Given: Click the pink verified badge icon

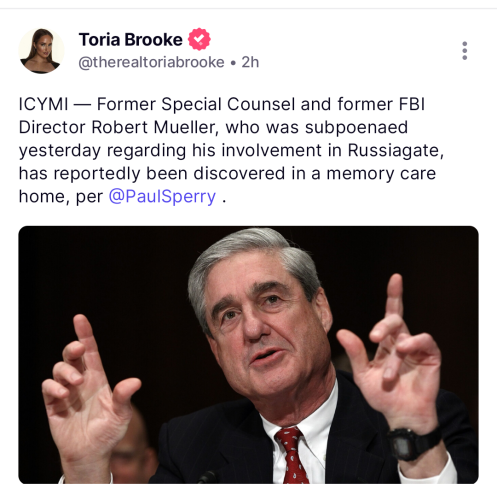Looking at the screenshot, I should point(199,39).
